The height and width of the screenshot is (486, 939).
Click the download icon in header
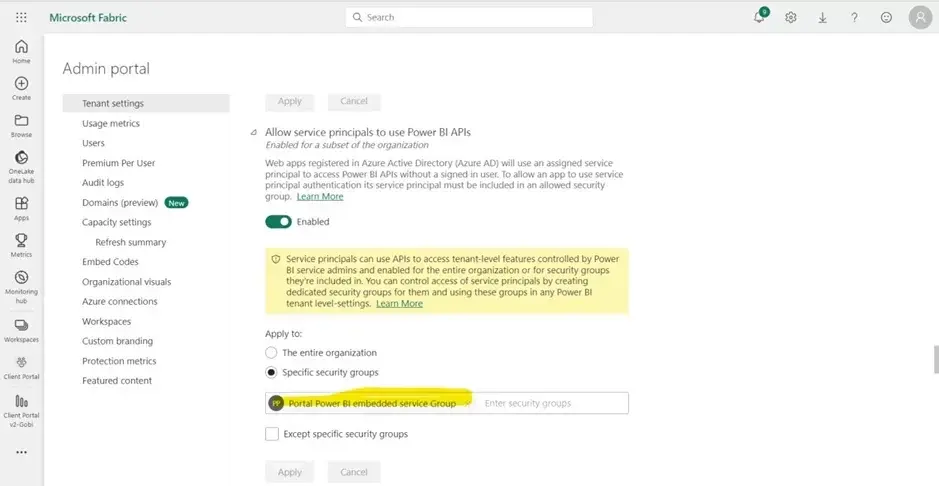point(823,17)
